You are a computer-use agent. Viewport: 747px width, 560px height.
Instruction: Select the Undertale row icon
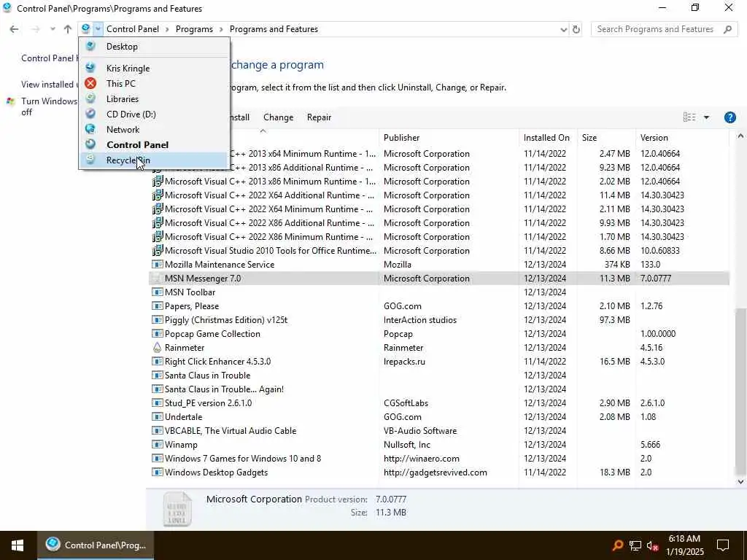[158, 416]
